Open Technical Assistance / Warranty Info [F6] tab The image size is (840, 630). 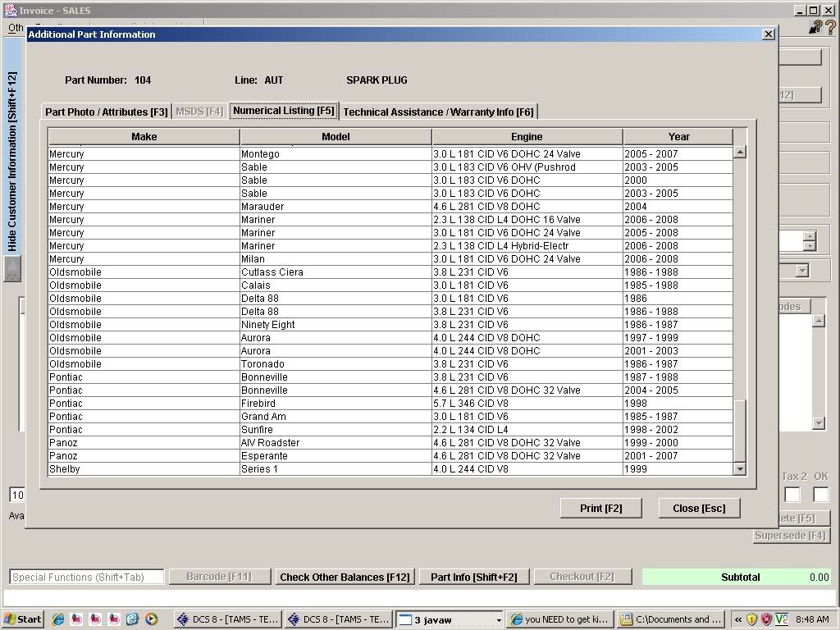tap(438, 112)
